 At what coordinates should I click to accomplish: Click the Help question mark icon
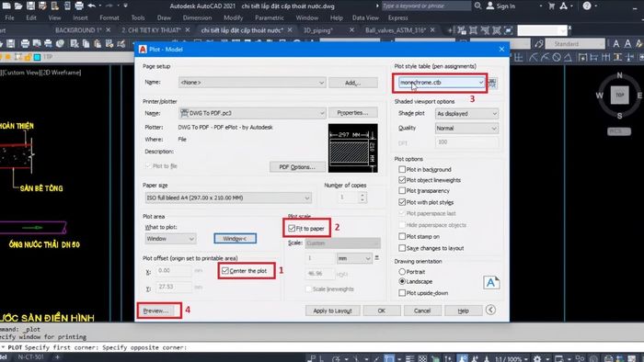tap(587, 6)
